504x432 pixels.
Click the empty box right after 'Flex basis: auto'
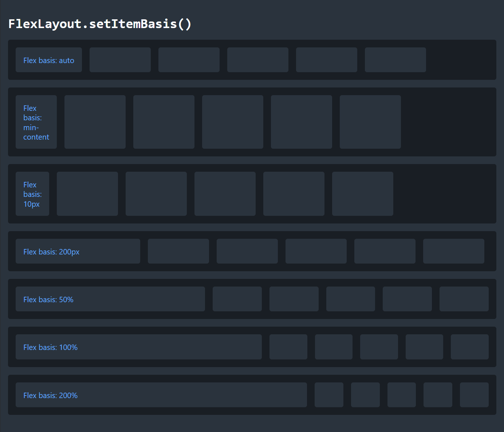(120, 60)
